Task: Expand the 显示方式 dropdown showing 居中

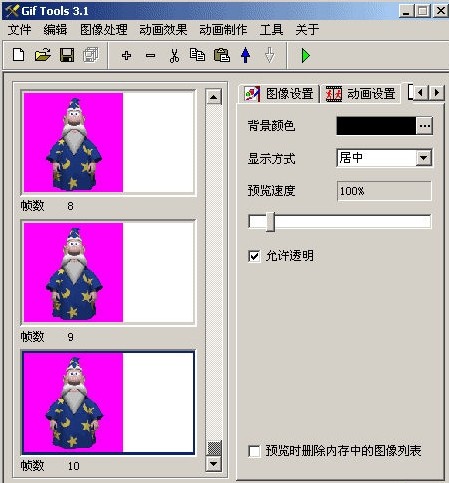Action: coord(424,158)
